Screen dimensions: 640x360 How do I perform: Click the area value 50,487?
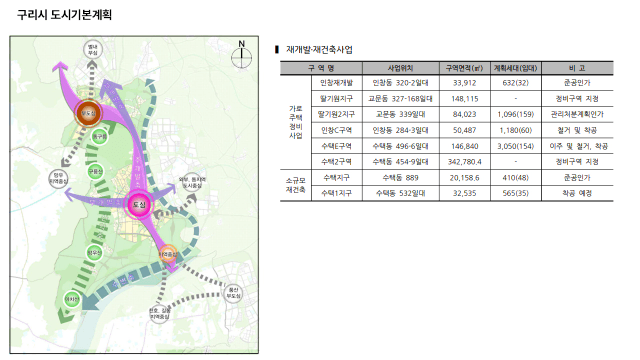[464, 130]
